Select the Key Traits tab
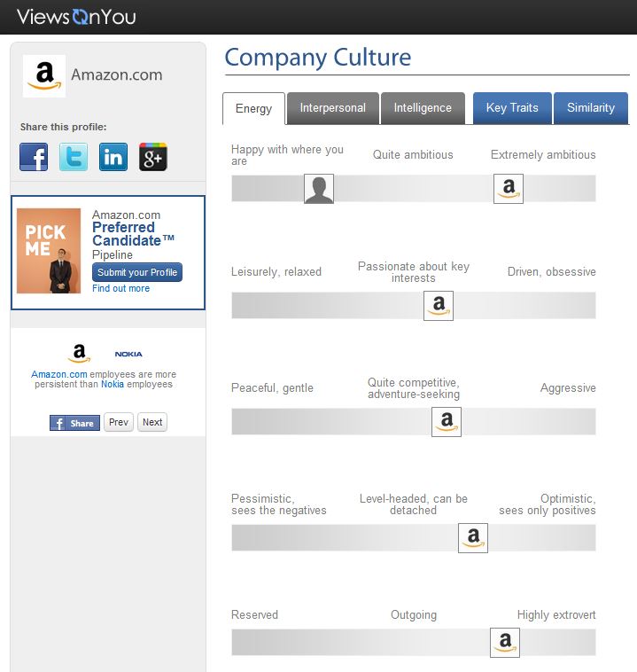Image resolution: width=637 pixels, height=672 pixels. pos(512,108)
